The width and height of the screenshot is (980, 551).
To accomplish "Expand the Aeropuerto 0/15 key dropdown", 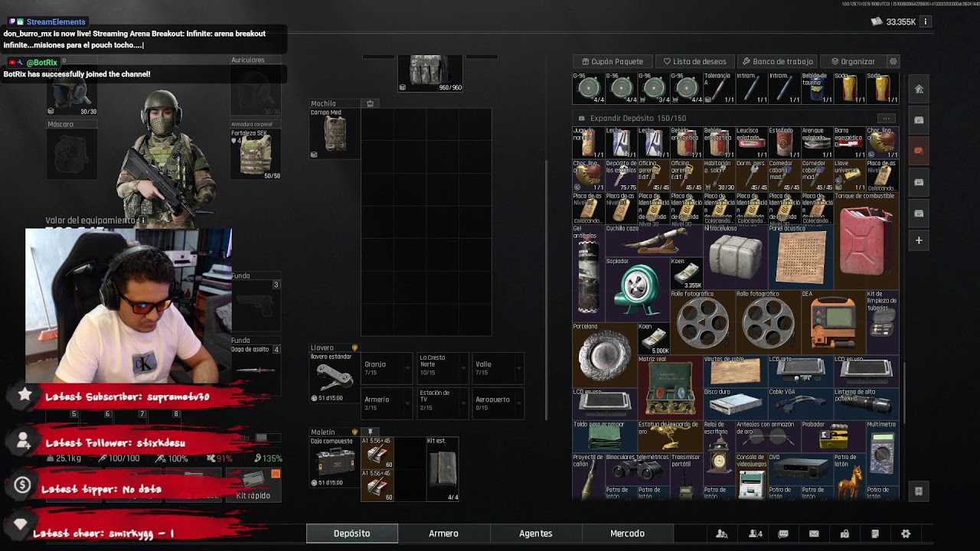I will tap(498, 403).
